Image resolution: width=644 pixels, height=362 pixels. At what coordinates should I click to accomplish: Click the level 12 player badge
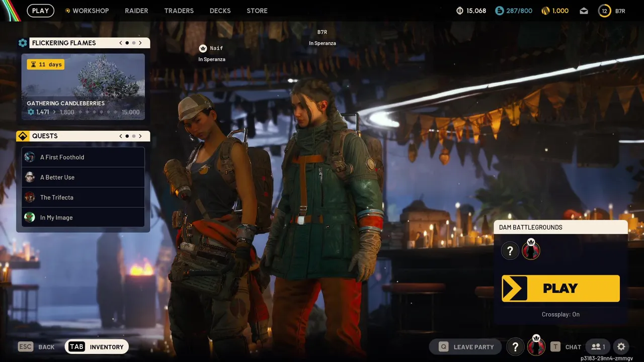coord(604,11)
